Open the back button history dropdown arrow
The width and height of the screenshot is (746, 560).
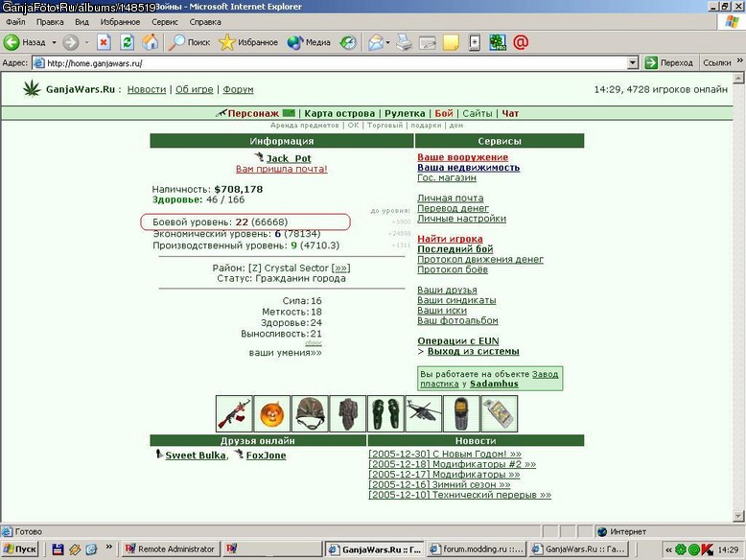(54, 42)
